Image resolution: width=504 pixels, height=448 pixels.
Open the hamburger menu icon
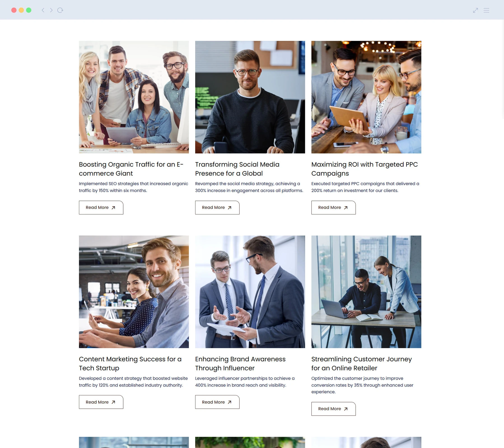[x=486, y=10]
